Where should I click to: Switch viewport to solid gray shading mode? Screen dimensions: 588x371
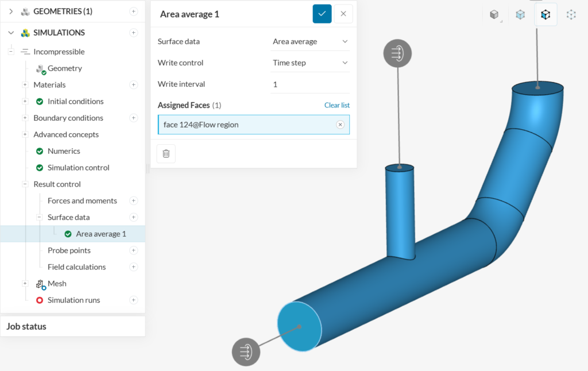(495, 14)
